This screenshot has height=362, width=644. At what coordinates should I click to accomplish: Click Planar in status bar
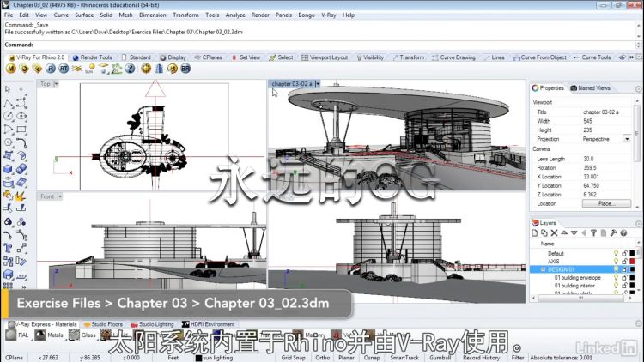(x=346, y=358)
